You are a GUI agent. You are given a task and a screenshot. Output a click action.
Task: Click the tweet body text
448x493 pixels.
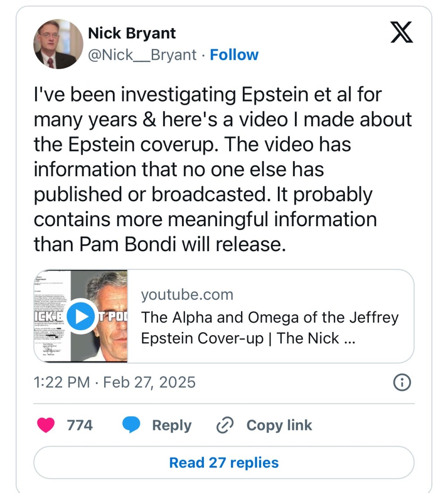pos(223,169)
